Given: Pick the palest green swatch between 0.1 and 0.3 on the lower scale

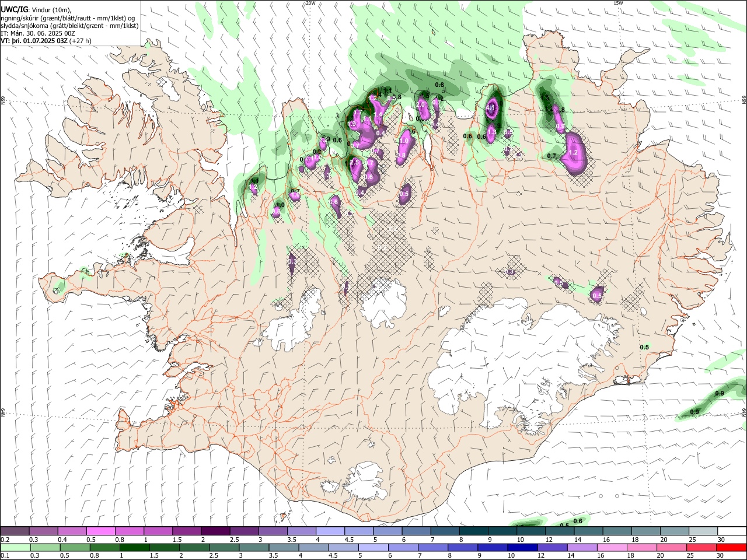Looking at the screenshot, I should tap(15, 547).
